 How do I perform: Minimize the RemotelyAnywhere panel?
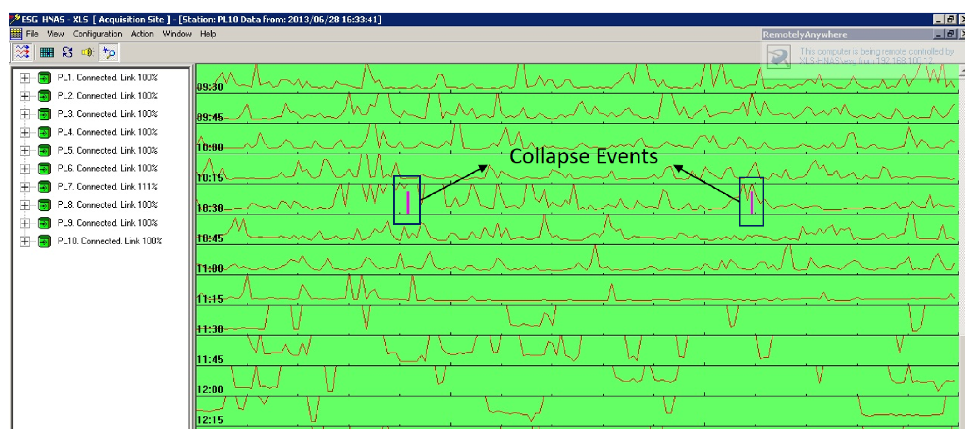pos(938,34)
